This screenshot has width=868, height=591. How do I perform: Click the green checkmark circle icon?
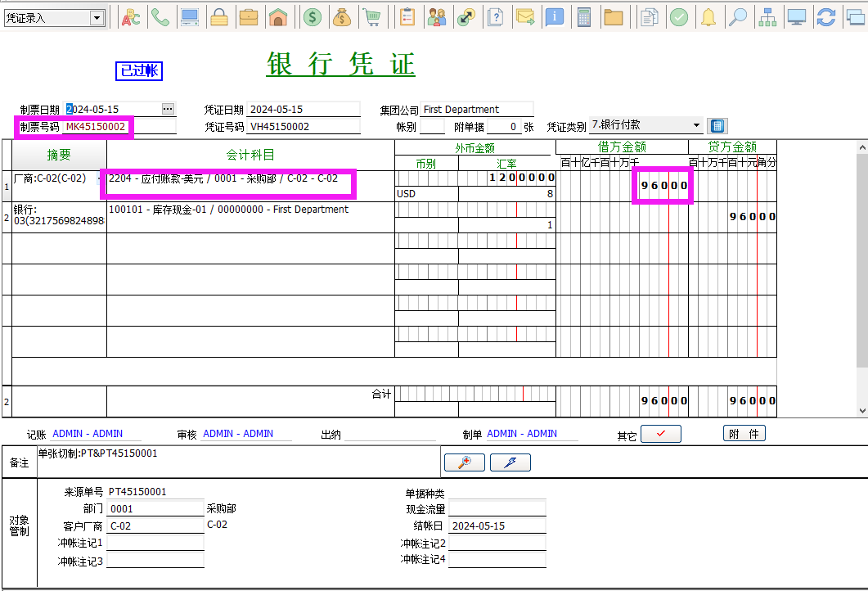pyautogui.click(x=679, y=18)
